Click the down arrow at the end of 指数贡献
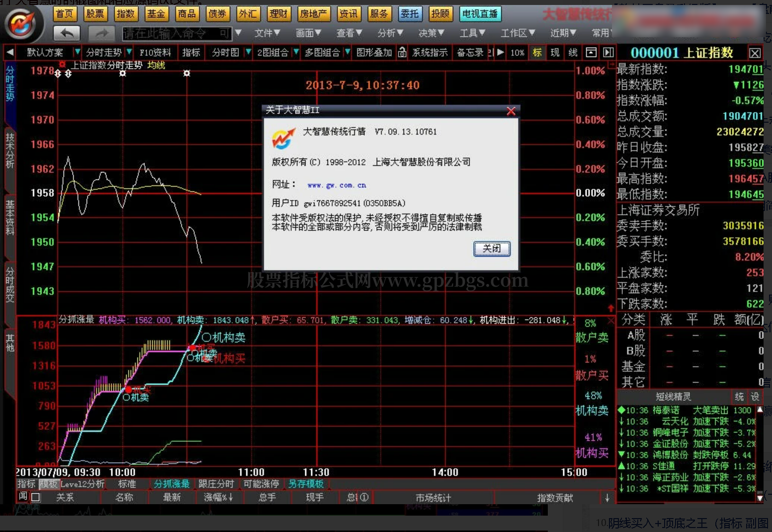 [607, 498]
